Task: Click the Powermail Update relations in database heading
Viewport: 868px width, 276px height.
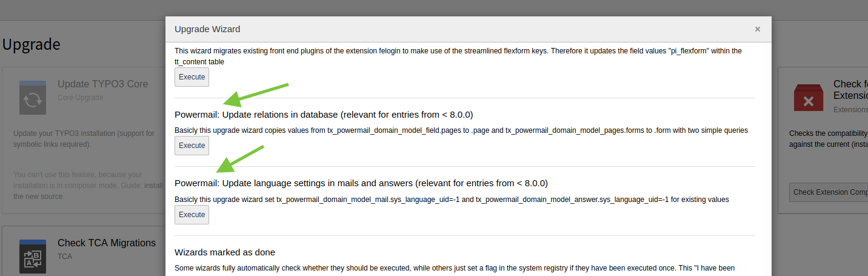Action: point(324,115)
